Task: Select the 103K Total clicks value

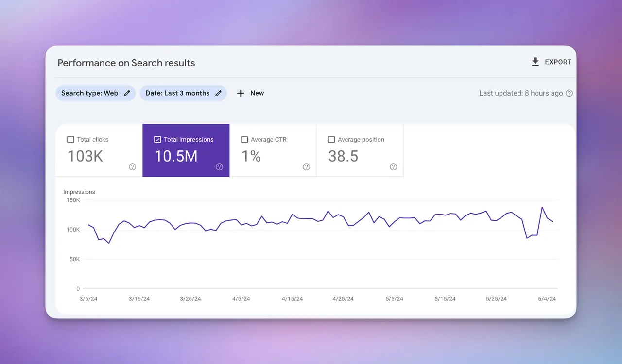Action: pos(85,156)
